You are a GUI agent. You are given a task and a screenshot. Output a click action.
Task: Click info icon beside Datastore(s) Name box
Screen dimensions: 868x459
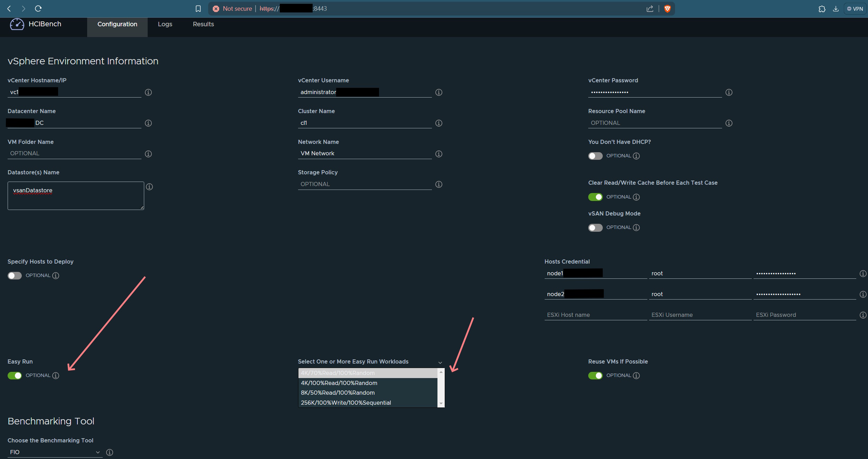click(149, 187)
